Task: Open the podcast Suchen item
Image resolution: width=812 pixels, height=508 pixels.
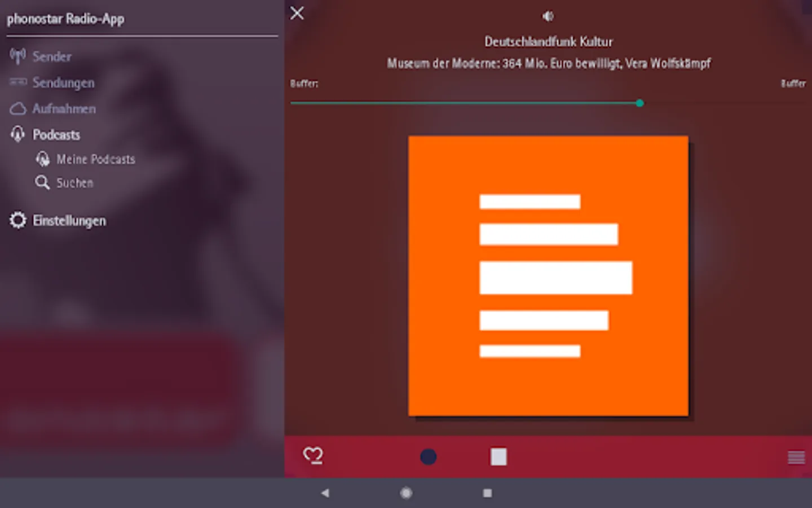Action: click(74, 183)
